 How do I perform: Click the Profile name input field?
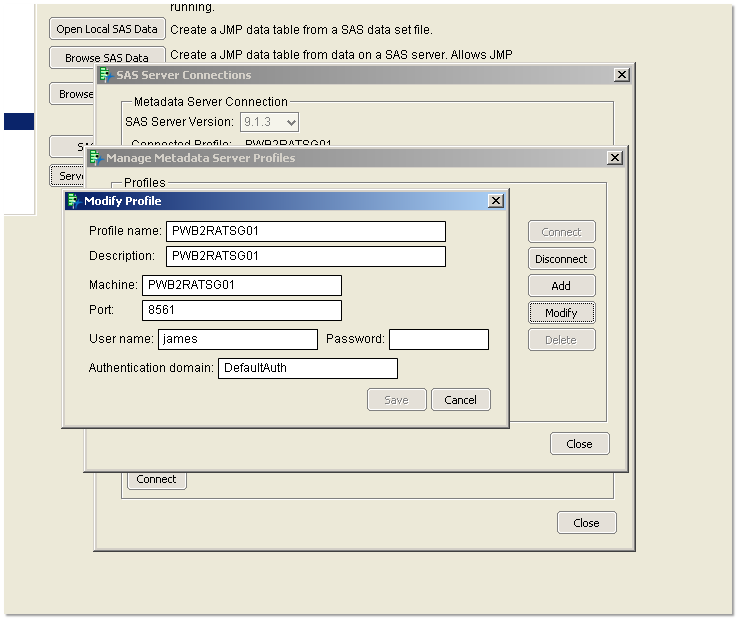coord(306,231)
